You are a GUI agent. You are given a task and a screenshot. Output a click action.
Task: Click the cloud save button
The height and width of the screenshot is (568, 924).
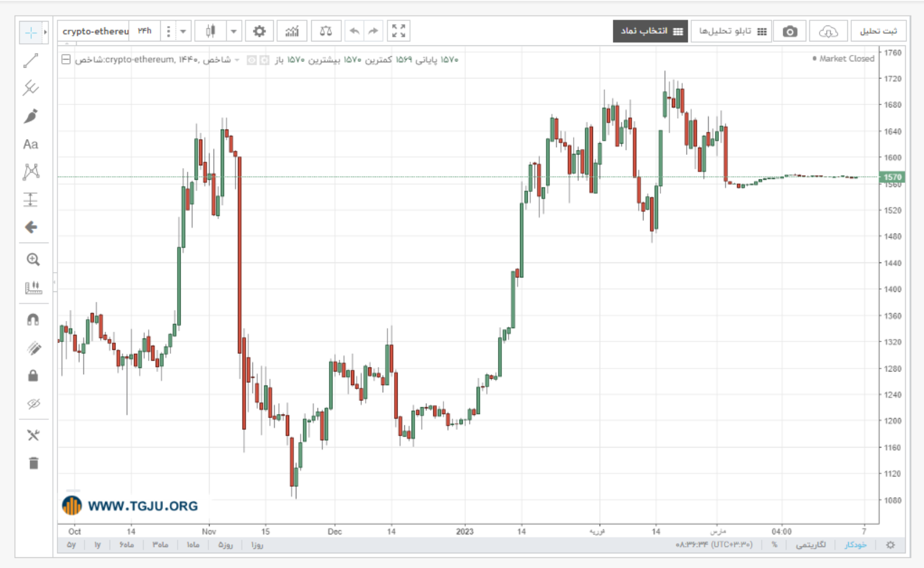[x=828, y=31]
